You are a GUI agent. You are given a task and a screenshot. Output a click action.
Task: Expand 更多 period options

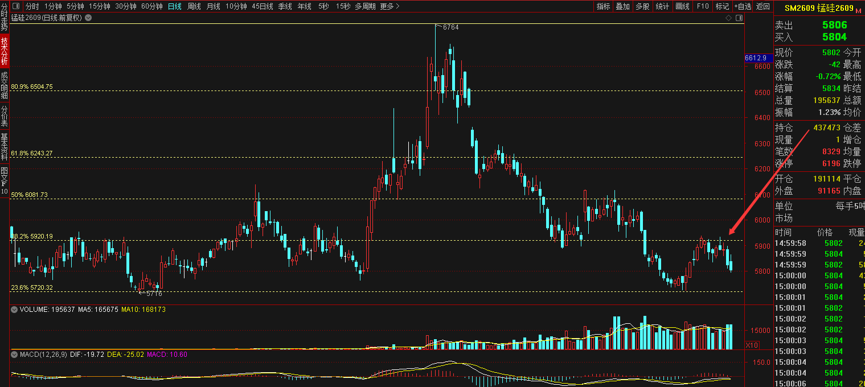(389, 7)
